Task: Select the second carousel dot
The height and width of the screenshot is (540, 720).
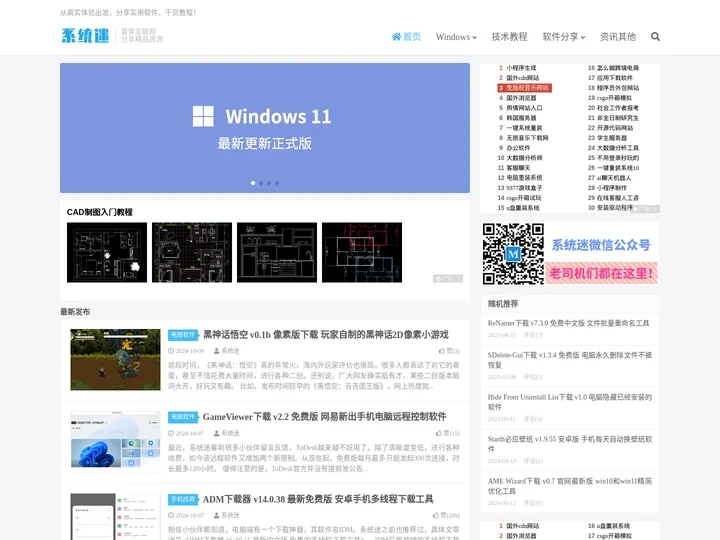Action: (261, 183)
